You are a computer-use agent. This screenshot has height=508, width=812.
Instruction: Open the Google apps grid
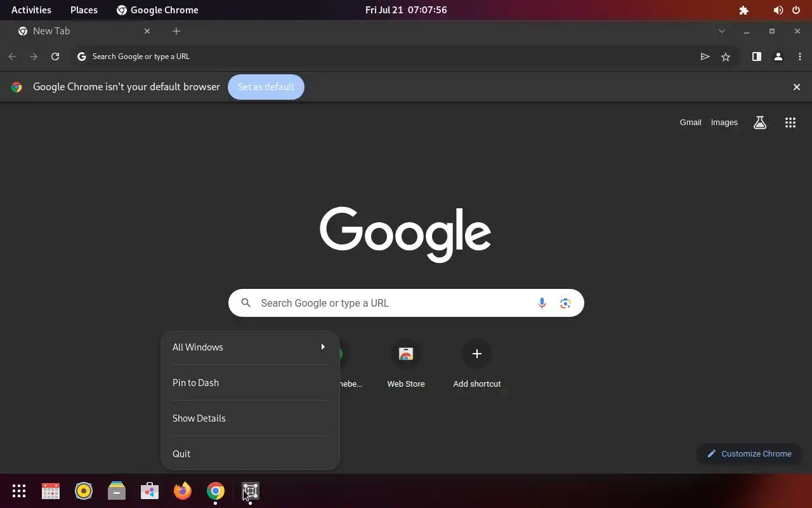[x=790, y=123]
